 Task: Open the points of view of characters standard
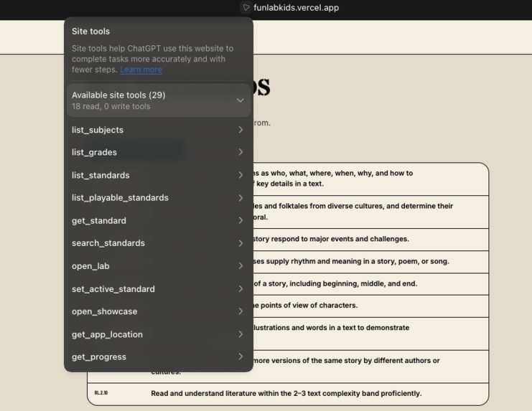[x=371, y=306]
